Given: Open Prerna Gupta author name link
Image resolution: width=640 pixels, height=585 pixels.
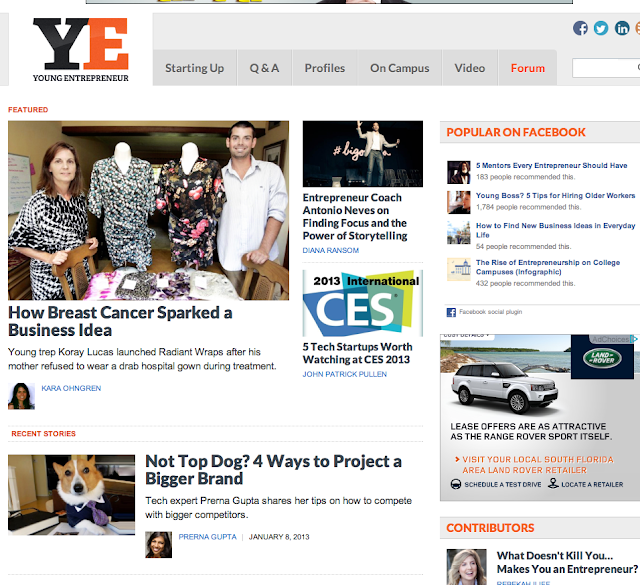Looking at the screenshot, I should coord(207,537).
